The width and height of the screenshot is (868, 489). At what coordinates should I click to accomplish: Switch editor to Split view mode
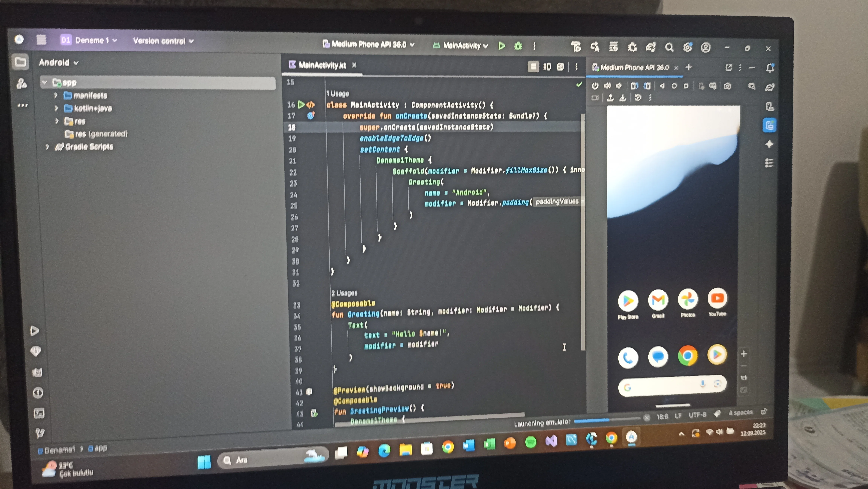pyautogui.click(x=547, y=67)
